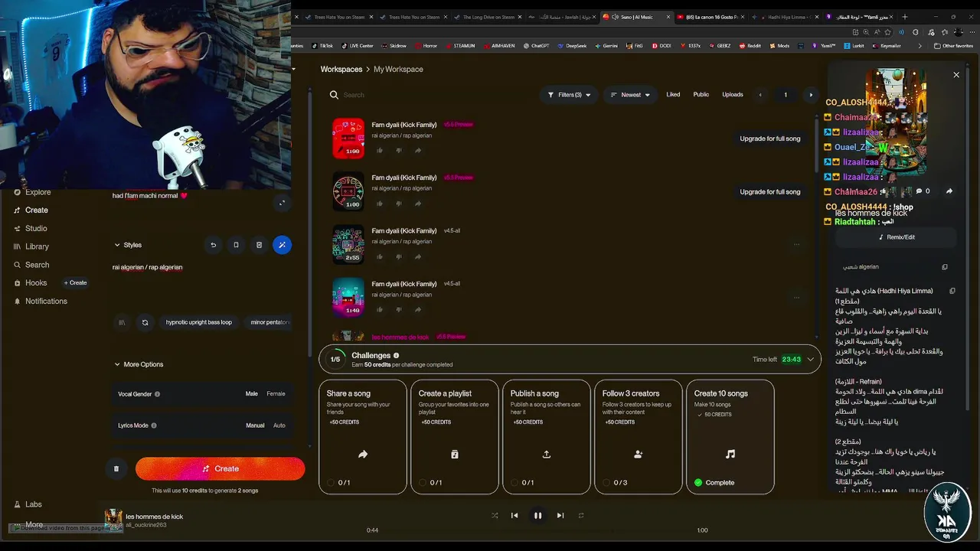Screen dimensions: 980x551
Task: Click the Vocal Gender info icon
Action: point(158,394)
